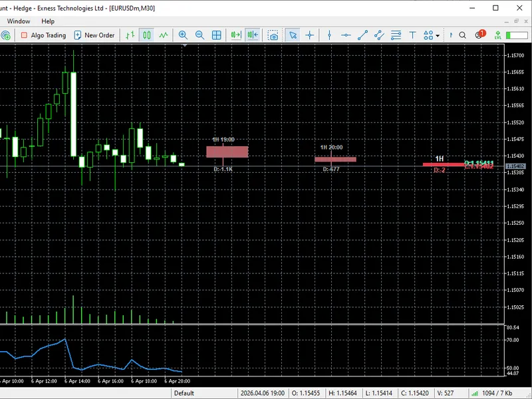The height and width of the screenshot is (399, 532).
Task: Click the D:-1.1K delta label
Action: point(223,169)
